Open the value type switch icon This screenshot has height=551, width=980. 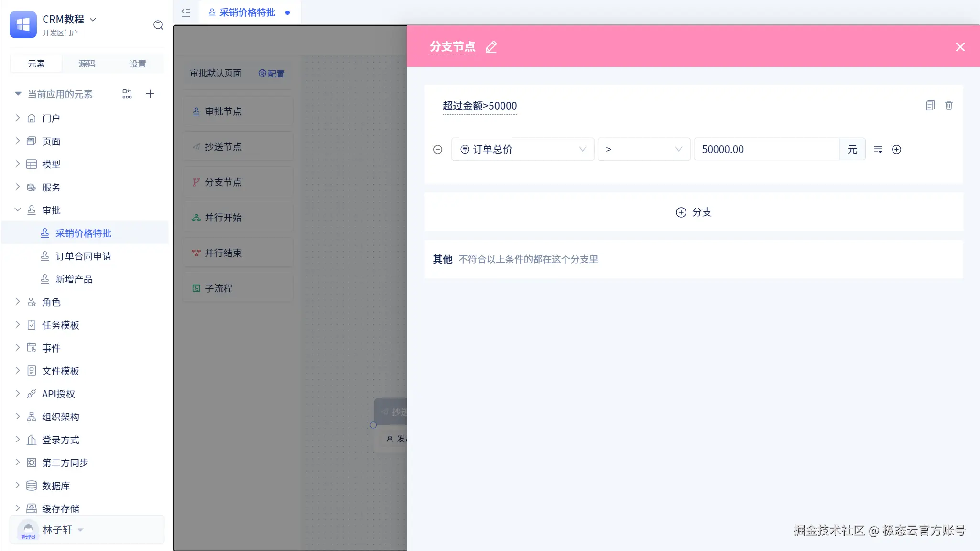(878, 150)
